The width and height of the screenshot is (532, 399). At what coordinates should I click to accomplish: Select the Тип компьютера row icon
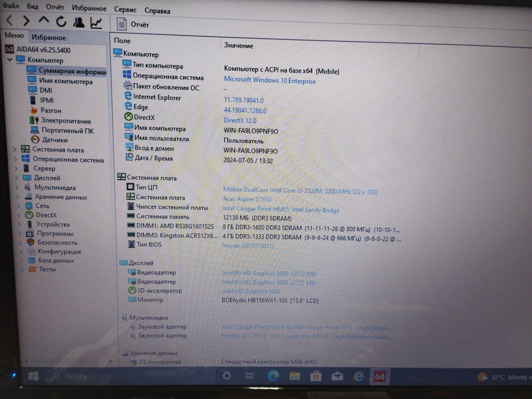(127, 64)
